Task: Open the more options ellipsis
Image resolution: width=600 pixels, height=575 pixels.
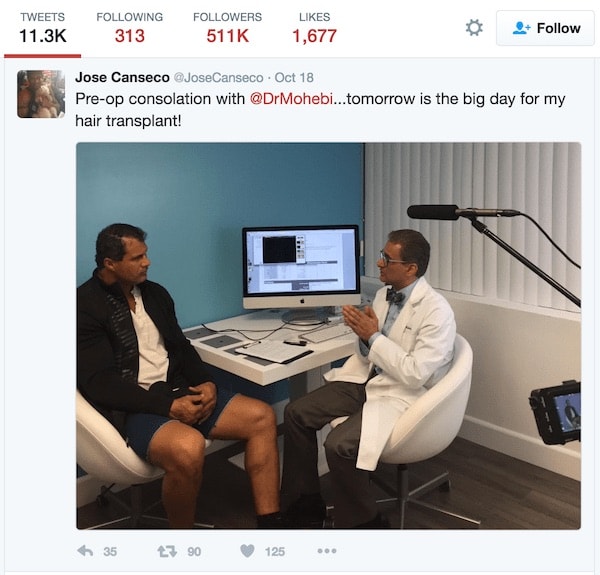Action: 327,551
